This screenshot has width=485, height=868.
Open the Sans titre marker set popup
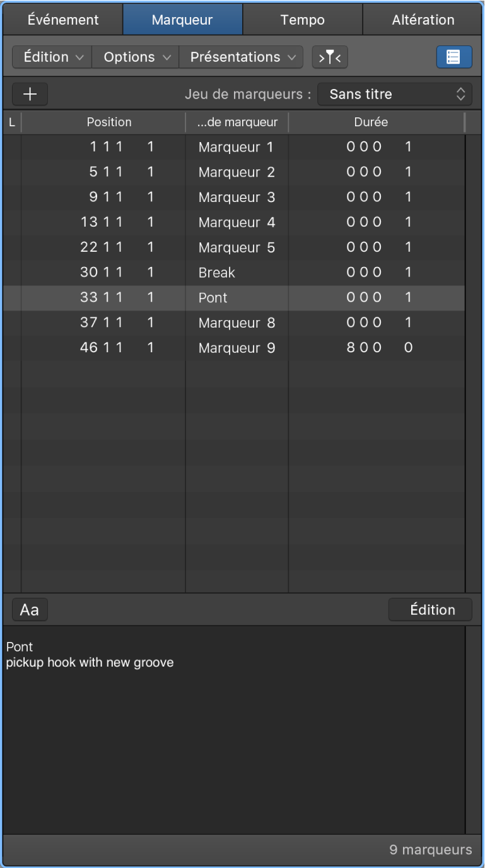tap(394, 94)
